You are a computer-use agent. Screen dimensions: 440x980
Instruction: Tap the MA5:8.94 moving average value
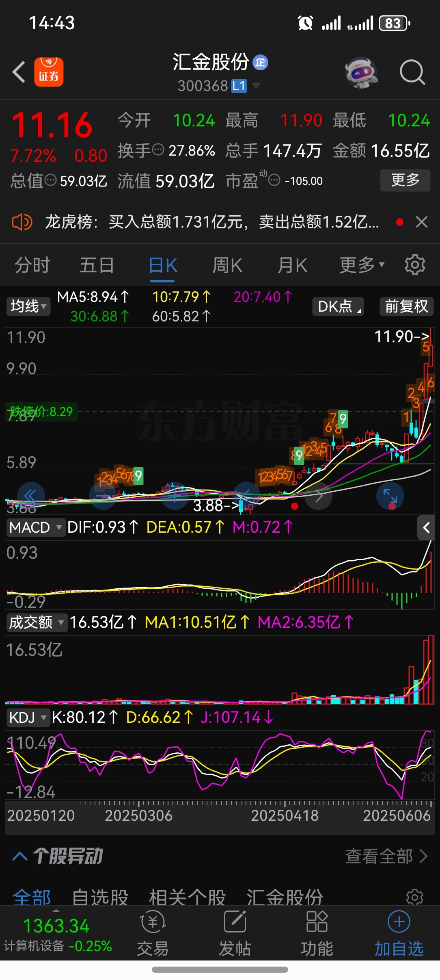click(93, 297)
